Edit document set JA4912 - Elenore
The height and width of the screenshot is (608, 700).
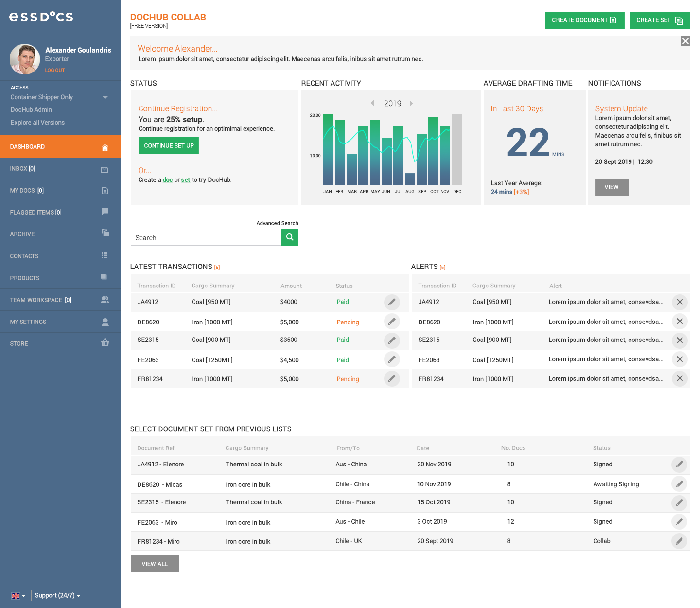[x=679, y=465]
